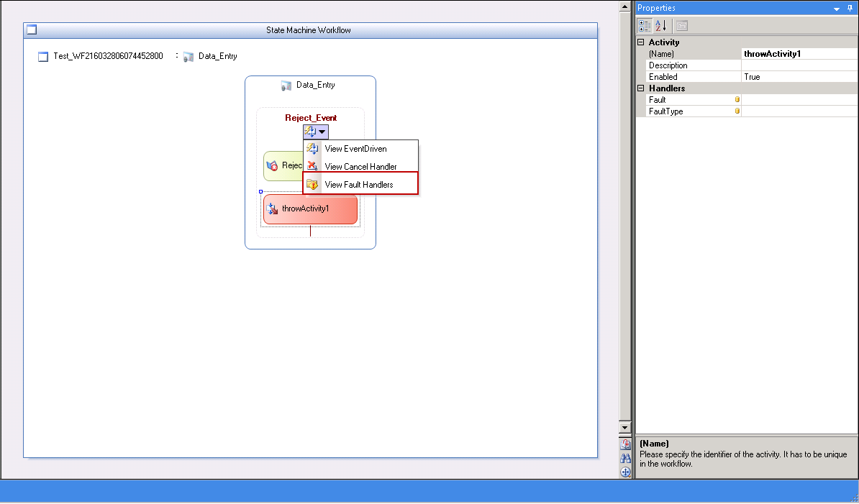This screenshot has height=504, width=859.
Task: Click the bind marker next to FaultType
Action: pos(737,111)
